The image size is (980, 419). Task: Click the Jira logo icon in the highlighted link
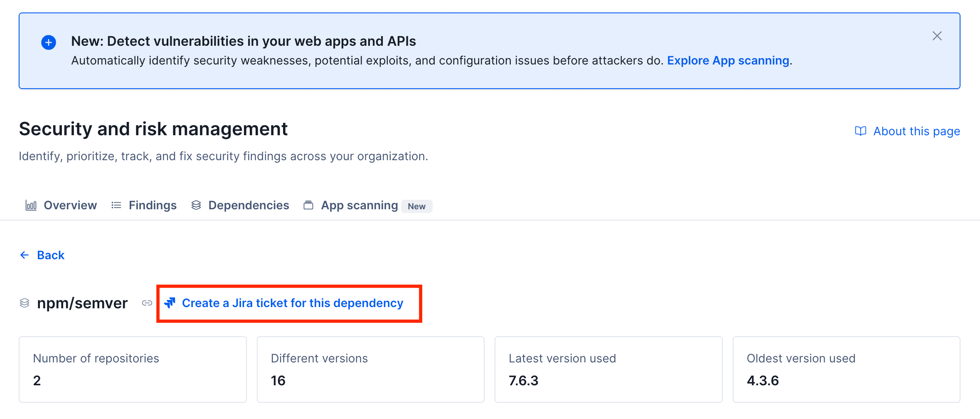pos(170,303)
